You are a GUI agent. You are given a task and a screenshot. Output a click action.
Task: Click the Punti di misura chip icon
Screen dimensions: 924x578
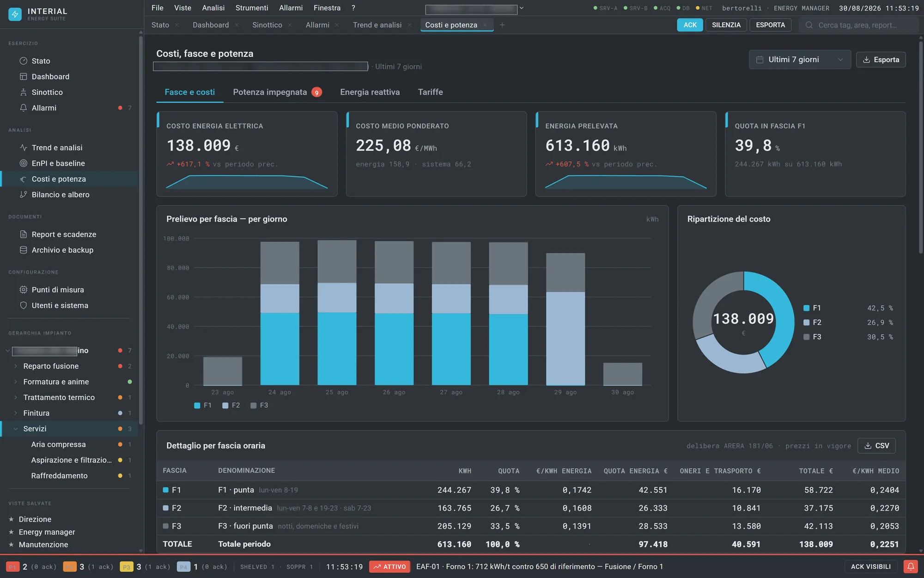[23, 289]
